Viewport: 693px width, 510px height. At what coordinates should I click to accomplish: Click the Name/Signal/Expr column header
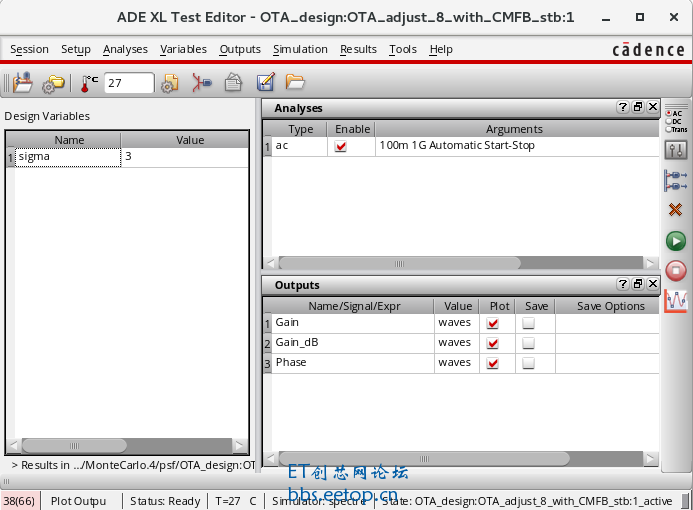354,306
